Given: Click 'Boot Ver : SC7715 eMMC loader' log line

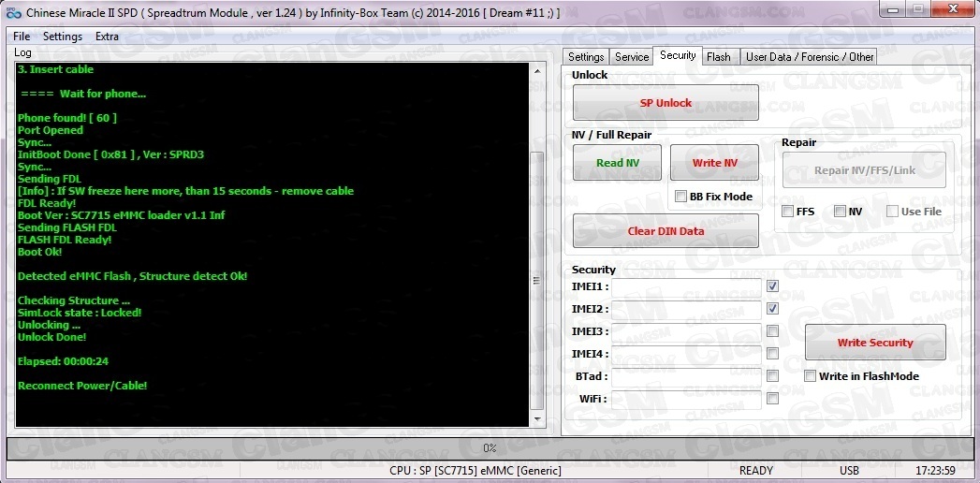Looking at the screenshot, I should tap(122, 215).
